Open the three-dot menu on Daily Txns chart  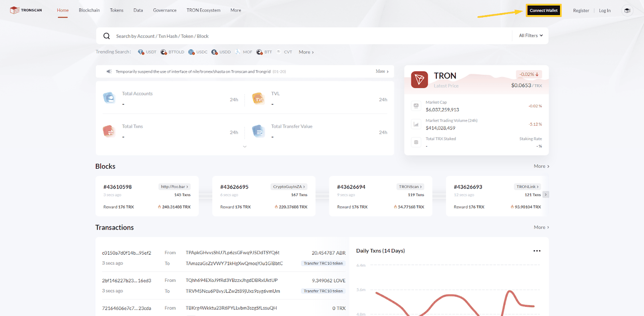coord(536,250)
